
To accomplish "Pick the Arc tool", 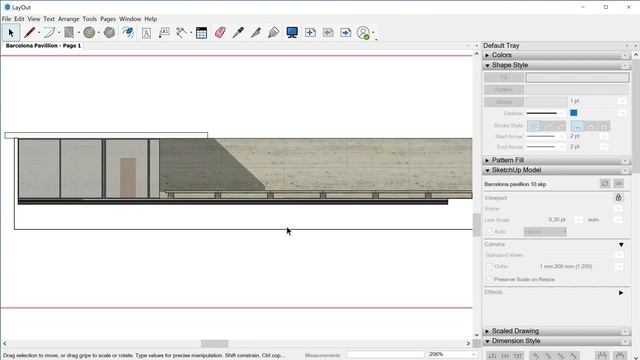I will click(x=49, y=33).
